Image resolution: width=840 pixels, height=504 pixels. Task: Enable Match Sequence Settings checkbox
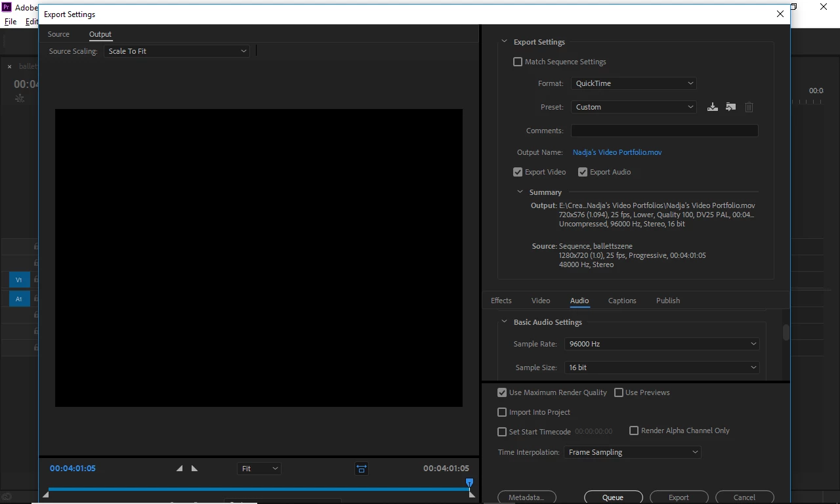[518, 62]
